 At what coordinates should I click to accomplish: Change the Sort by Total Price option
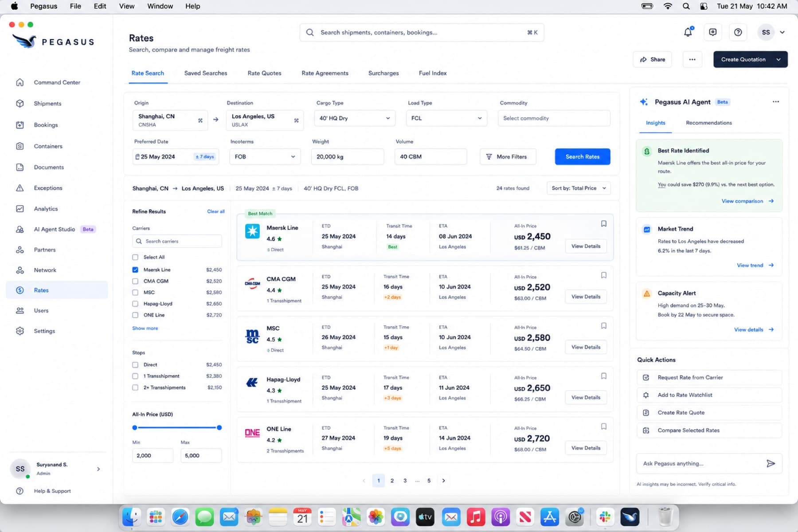coord(579,188)
